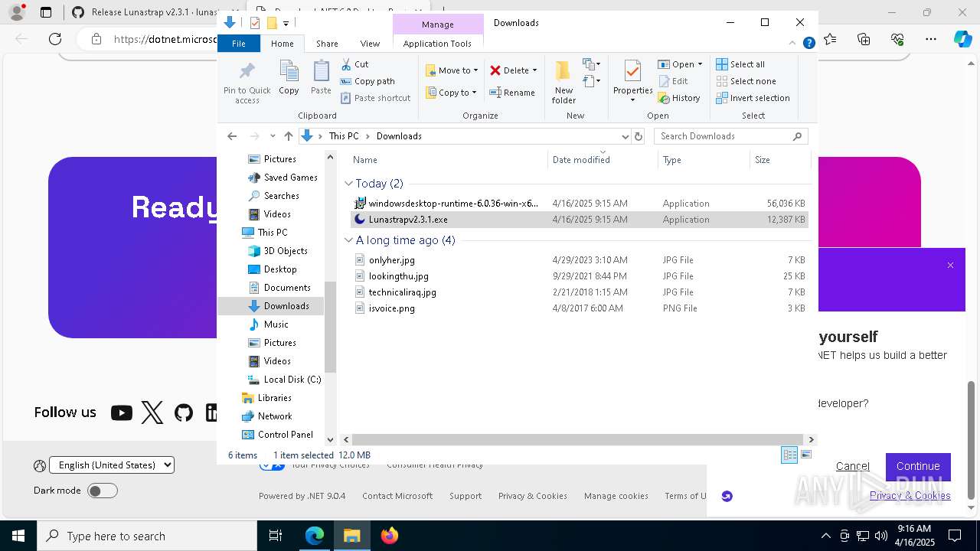Collapse the A long time ago group
This screenshot has height=551, width=980.
point(348,240)
